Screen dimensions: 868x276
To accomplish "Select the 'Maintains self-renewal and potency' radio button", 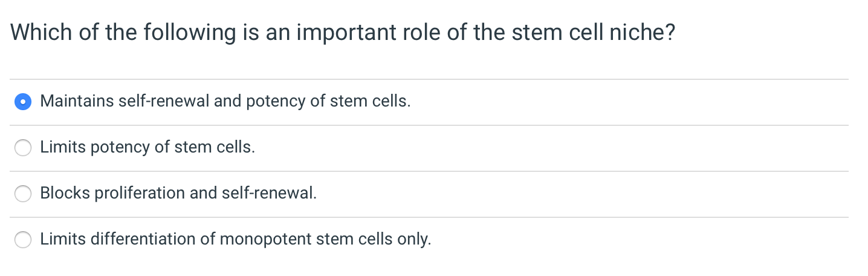I will coord(23,102).
